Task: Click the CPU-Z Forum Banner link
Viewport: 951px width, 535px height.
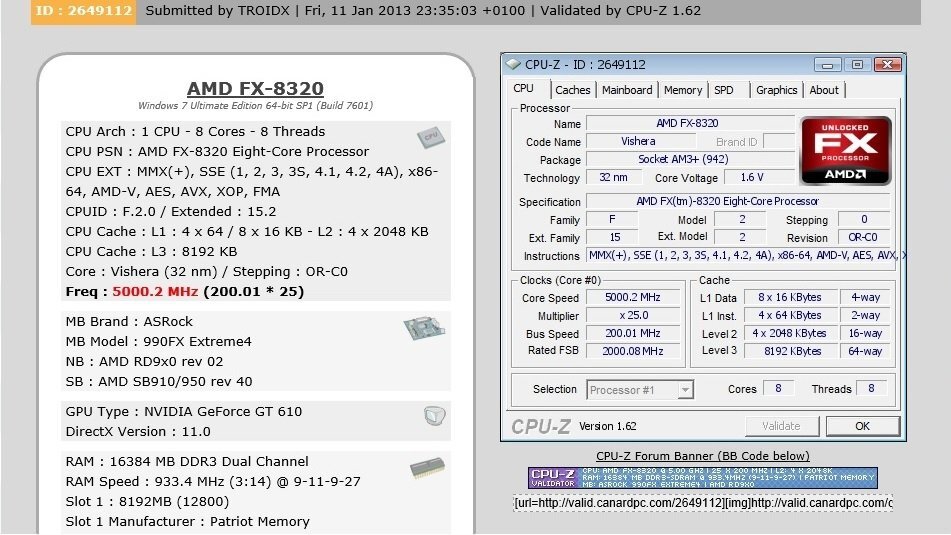Action: tap(702, 456)
